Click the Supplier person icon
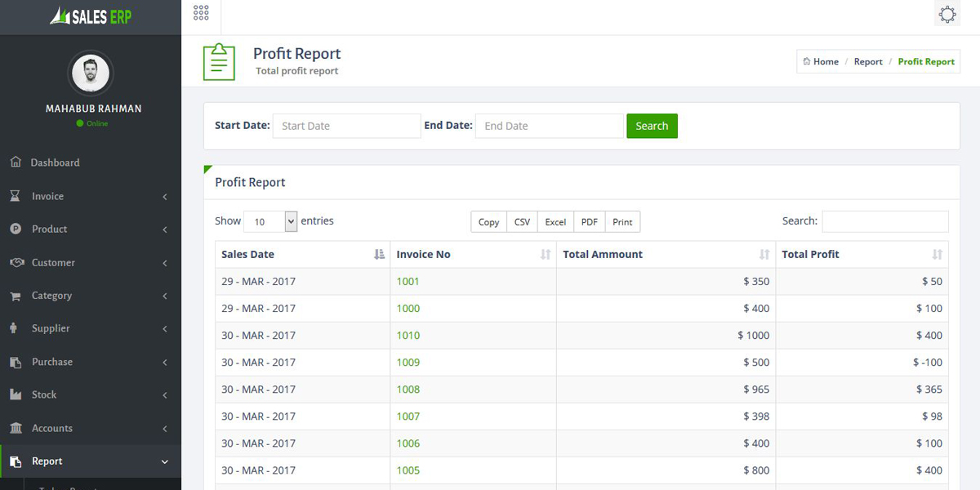Image resolution: width=980 pixels, height=490 pixels. point(14,328)
